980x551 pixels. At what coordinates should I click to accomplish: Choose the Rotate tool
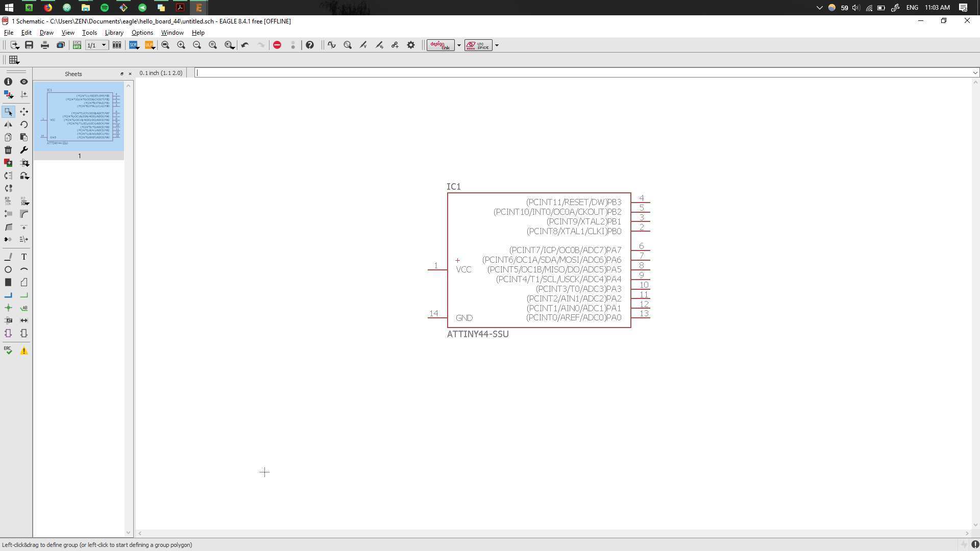tap(24, 124)
